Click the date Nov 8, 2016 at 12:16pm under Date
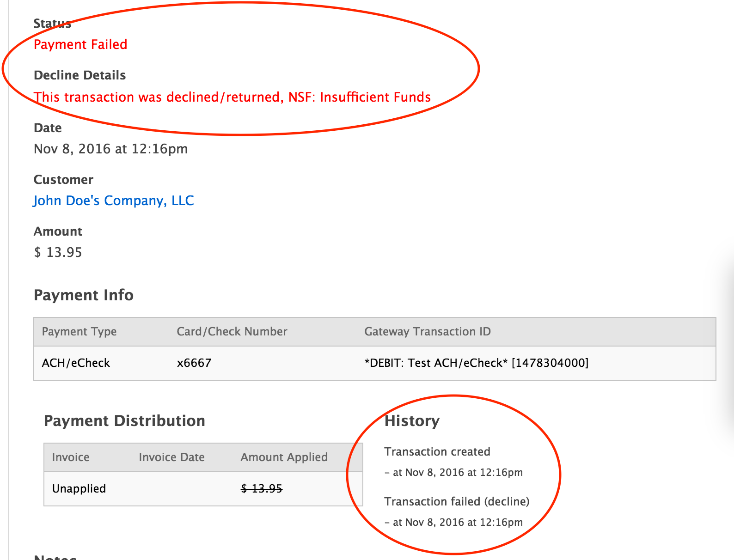Image resolution: width=734 pixels, height=560 pixels. (x=111, y=149)
